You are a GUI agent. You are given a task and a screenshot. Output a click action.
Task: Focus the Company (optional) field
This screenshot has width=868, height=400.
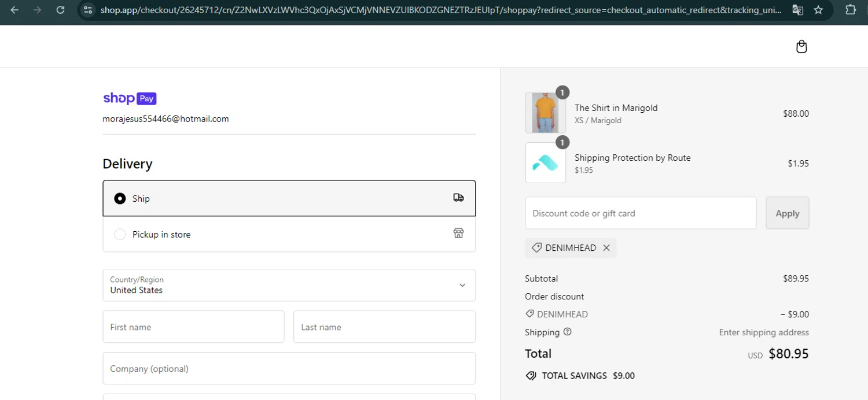[289, 368]
